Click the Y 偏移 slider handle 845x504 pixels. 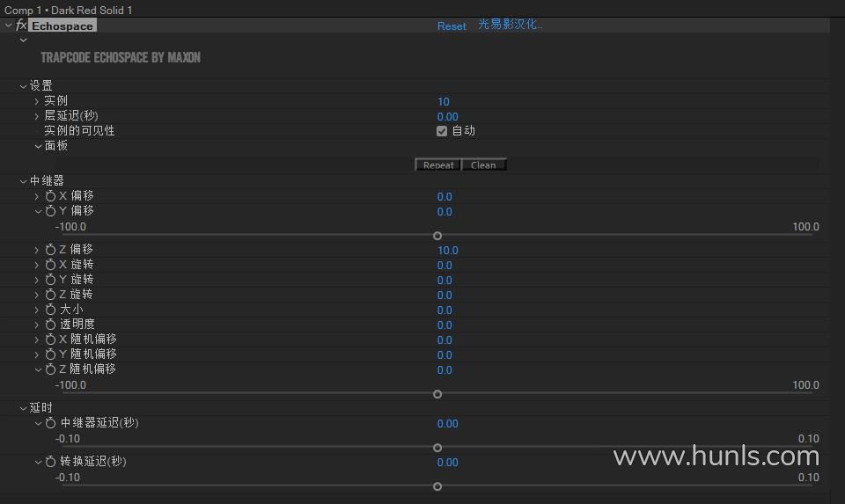tap(437, 236)
